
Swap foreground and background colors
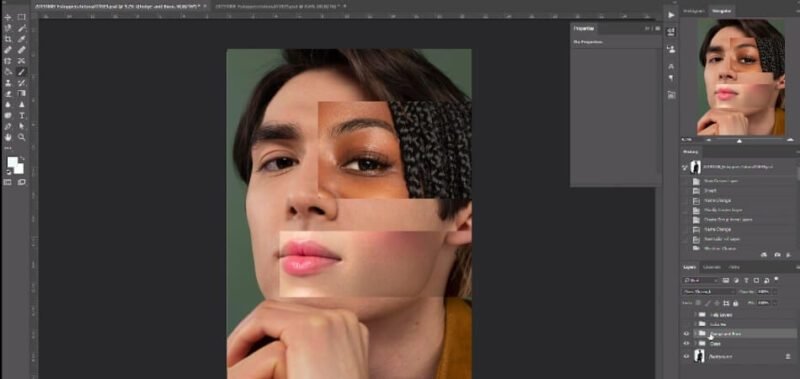(22, 158)
